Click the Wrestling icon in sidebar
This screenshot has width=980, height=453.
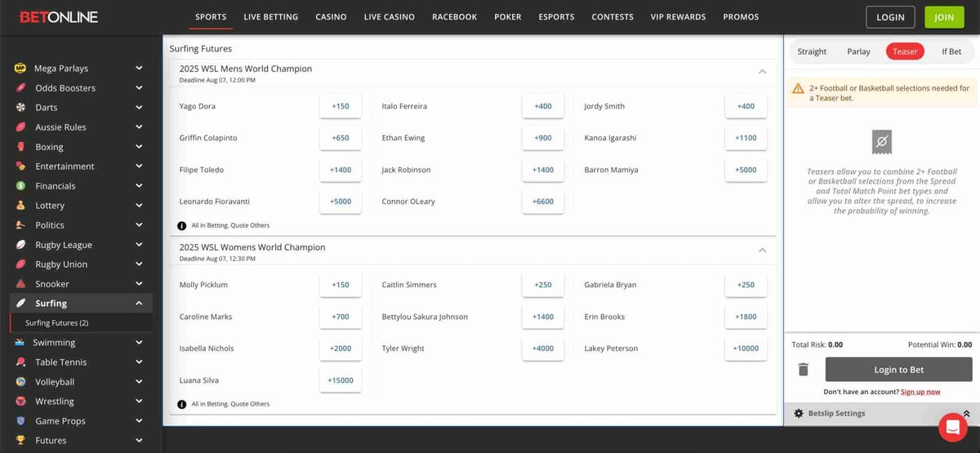click(x=20, y=402)
